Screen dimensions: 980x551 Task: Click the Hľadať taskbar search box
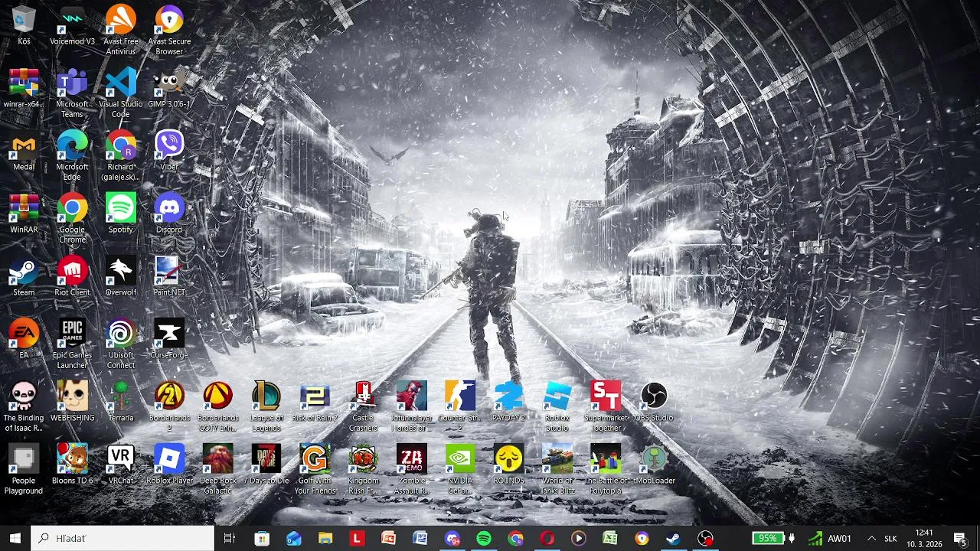pos(122,538)
